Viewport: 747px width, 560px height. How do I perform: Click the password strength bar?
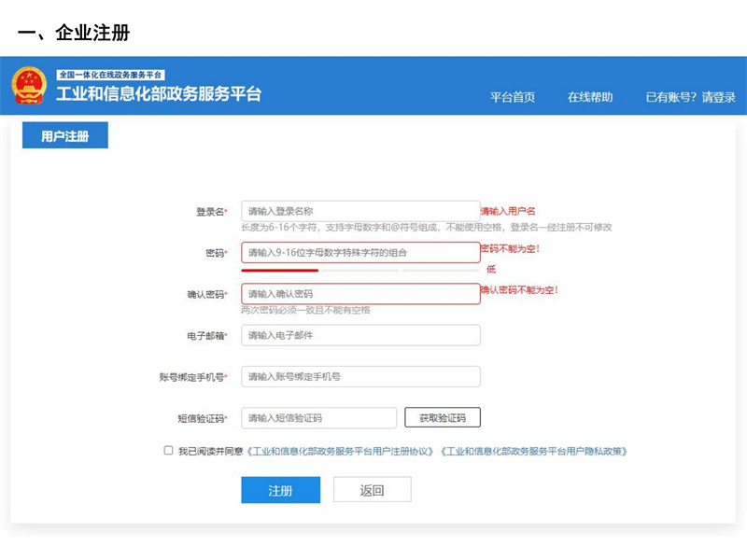360,270
